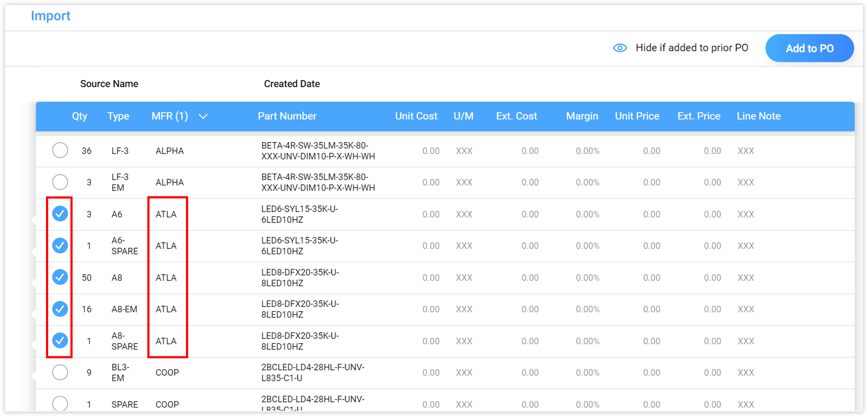Screen dimensions: 868x417
Task: Select the BL3-EM COOP row checkbox
Action: pos(60,372)
